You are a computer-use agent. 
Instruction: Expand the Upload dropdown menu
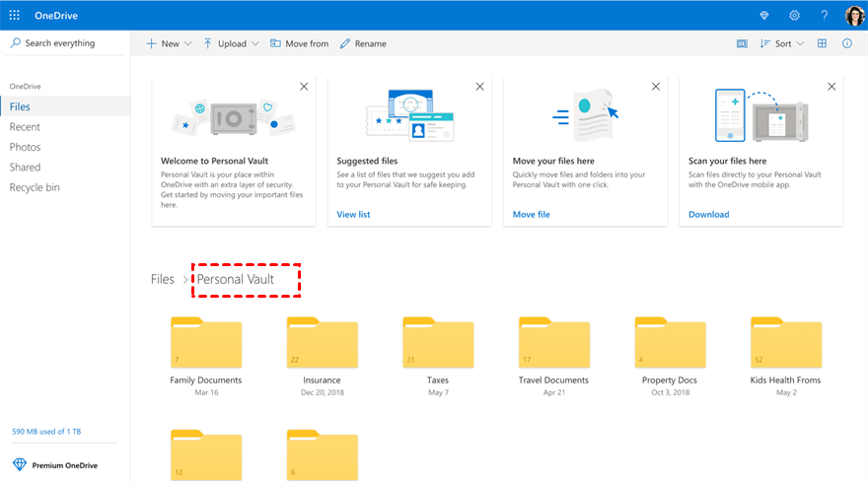231,43
